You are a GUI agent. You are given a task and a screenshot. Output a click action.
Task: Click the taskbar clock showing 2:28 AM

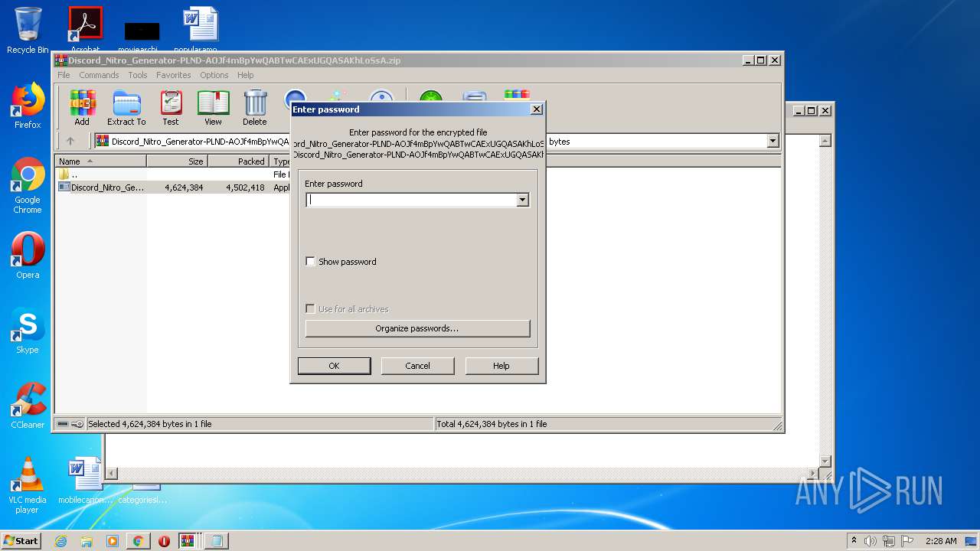click(x=941, y=541)
